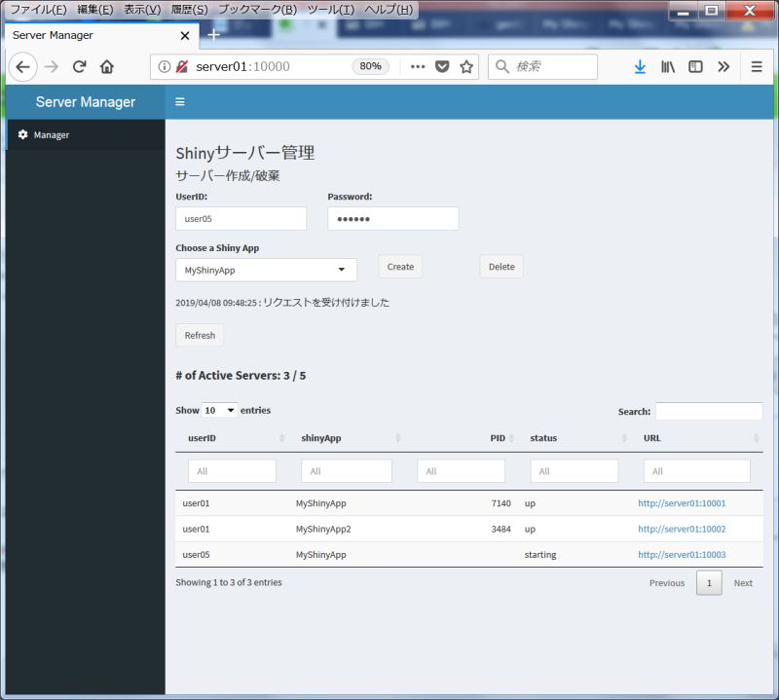Open the 履歴 menu
This screenshot has width=779, height=700.
[x=189, y=10]
